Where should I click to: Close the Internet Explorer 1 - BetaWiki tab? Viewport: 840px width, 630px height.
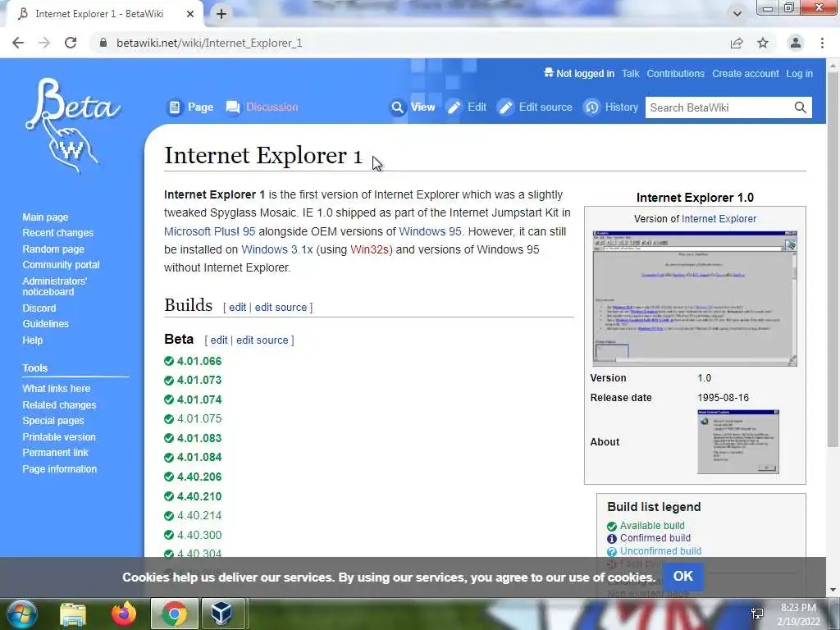(x=190, y=14)
